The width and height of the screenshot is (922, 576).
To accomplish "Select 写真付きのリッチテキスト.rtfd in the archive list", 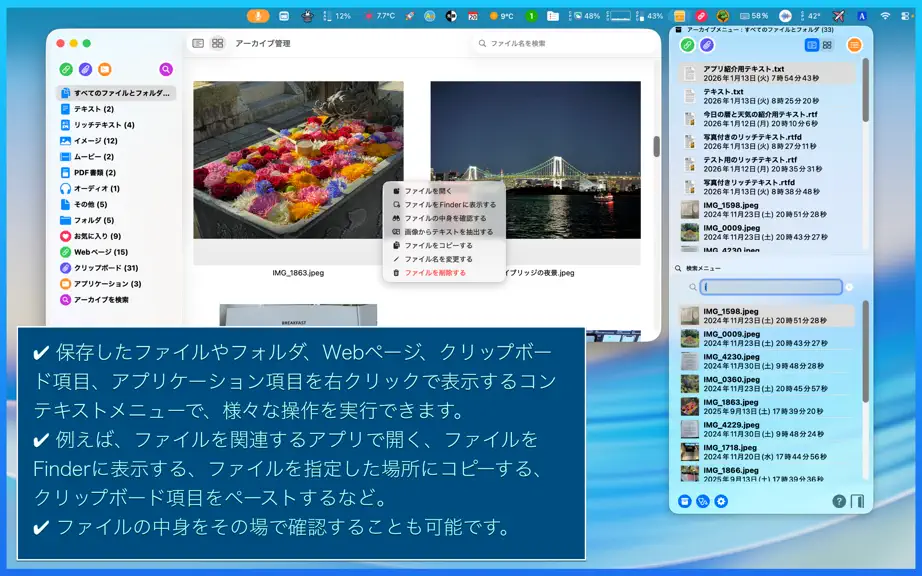I will 767,141.
